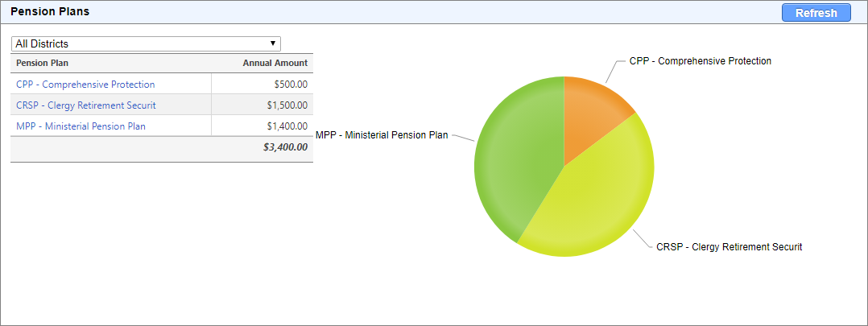The height and width of the screenshot is (326, 868).
Task: Open CRSP - Clergy Retirement Securit table link
Action: 86,105
